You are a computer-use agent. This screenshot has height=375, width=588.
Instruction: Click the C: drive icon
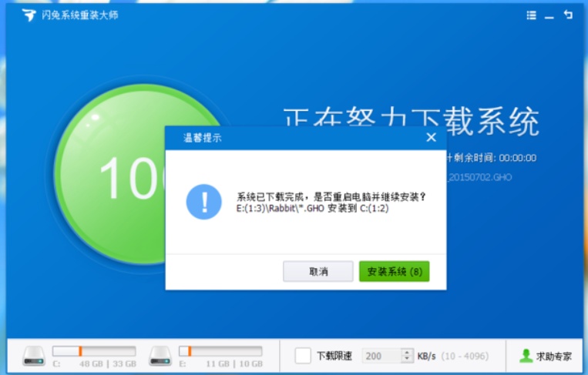[34, 356]
